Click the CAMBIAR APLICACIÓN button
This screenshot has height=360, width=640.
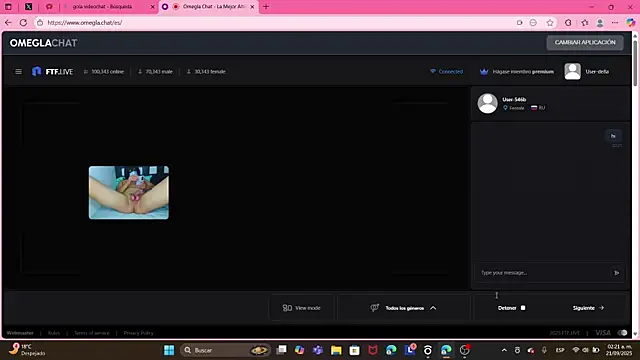[x=585, y=42]
